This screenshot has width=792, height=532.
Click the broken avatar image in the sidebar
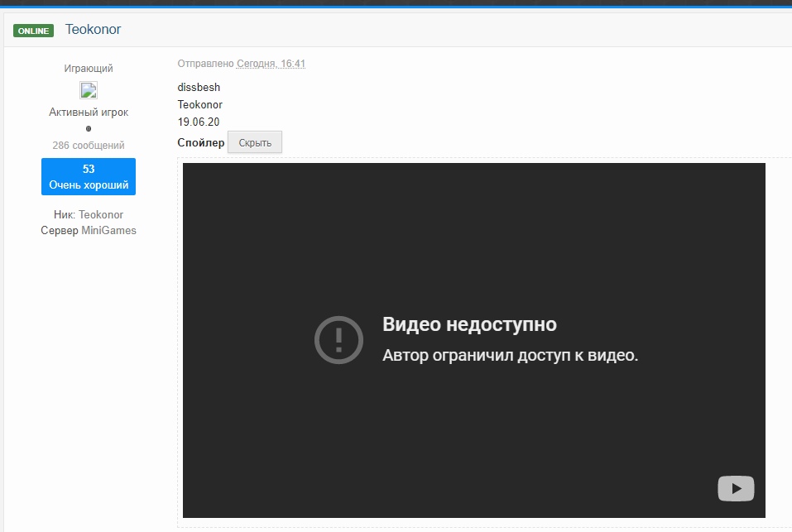(89, 90)
